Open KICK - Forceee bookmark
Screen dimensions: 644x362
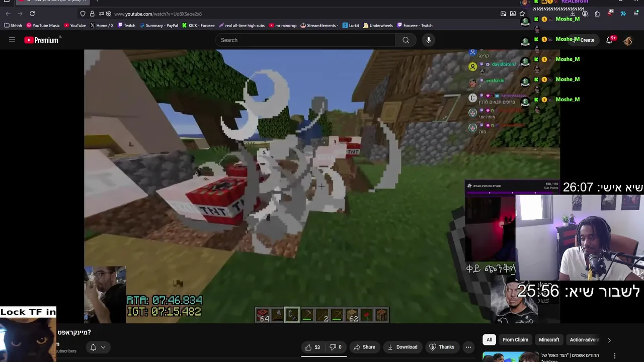[x=198, y=26]
